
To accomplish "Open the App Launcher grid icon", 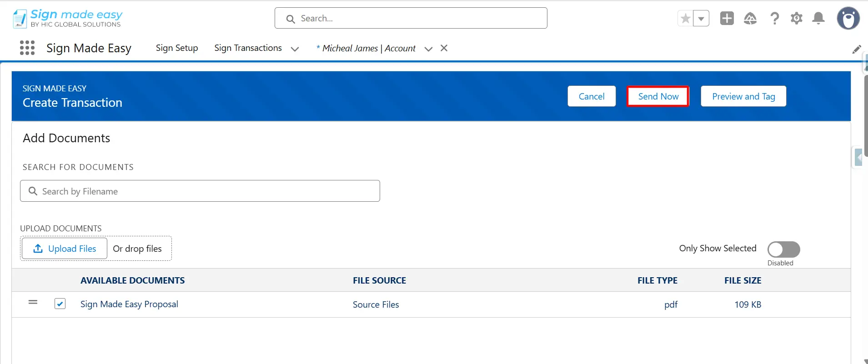I will [x=27, y=48].
